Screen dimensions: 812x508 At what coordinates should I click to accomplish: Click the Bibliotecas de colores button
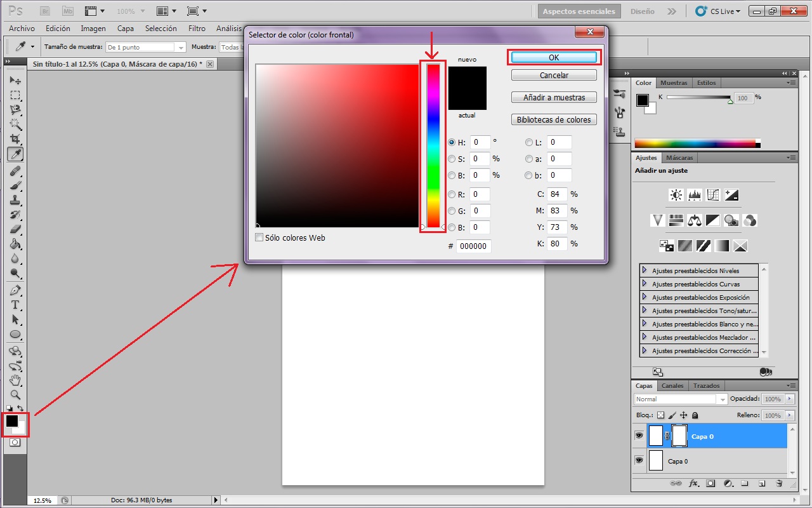click(553, 119)
